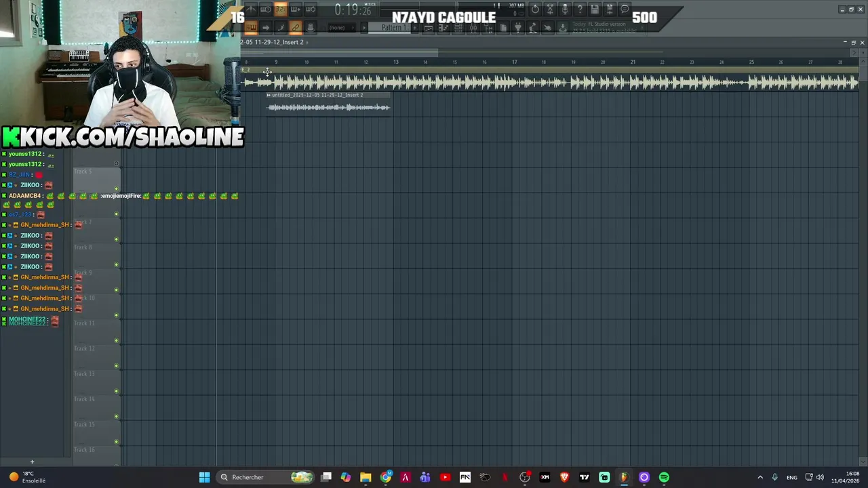Toggle typing keyboard to piano icon

251,28
